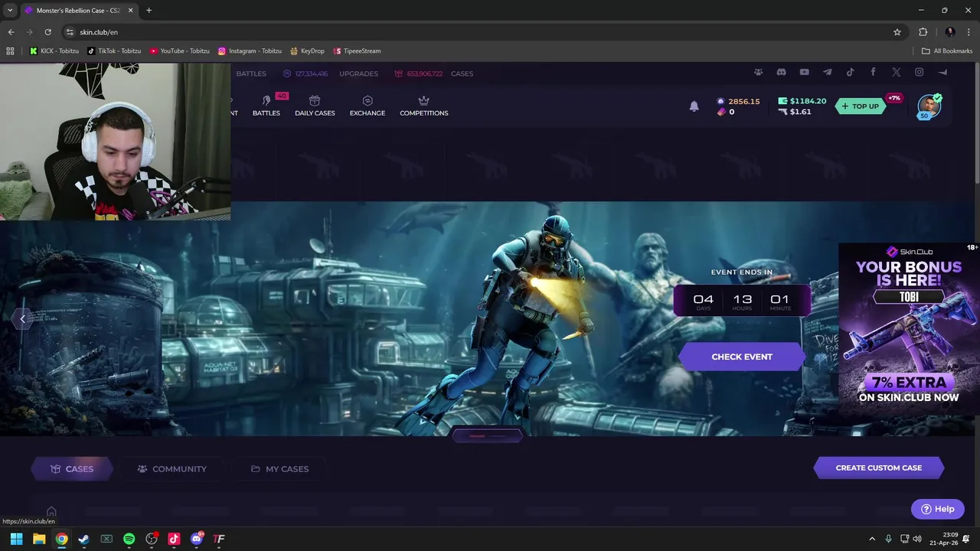Click the Exchange icon in navigation
The image size is (980, 551).
[367, 100]
